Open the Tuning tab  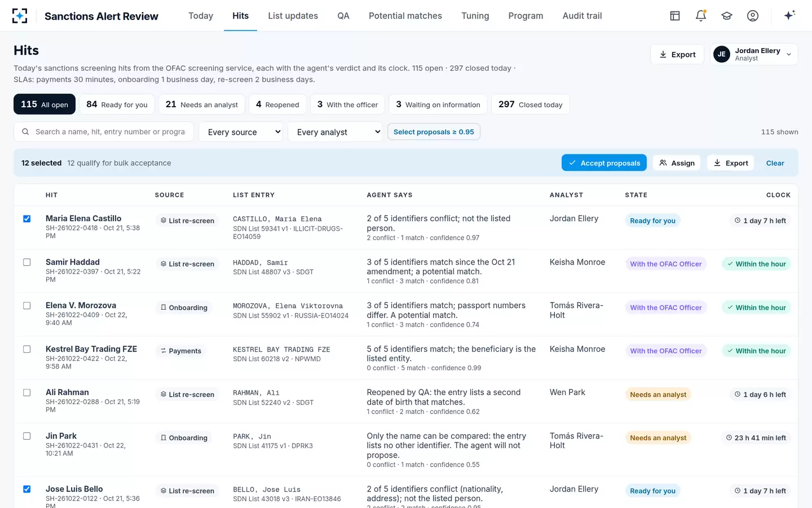click(x=475, y=16)
